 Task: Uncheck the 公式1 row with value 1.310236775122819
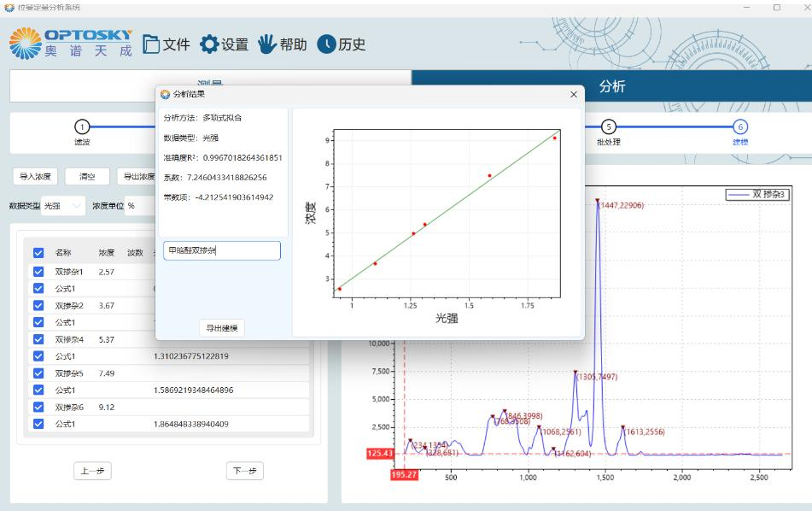click(38, 356)
